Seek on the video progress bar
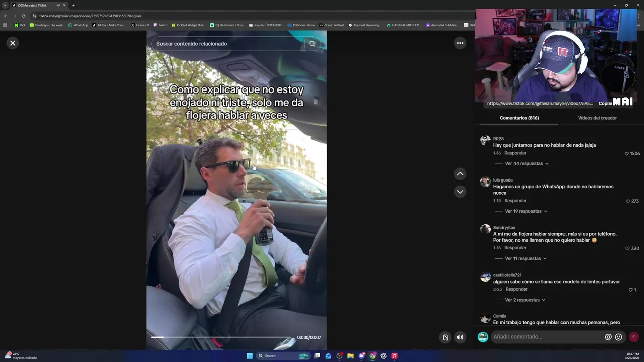 (x=221, y=337)
